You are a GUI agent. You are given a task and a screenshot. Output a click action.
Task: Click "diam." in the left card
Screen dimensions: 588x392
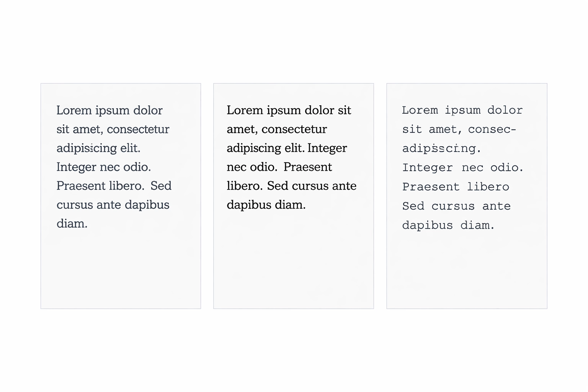72,224
